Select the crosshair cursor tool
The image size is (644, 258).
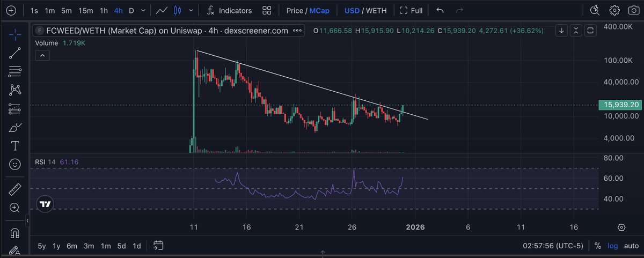16,34
